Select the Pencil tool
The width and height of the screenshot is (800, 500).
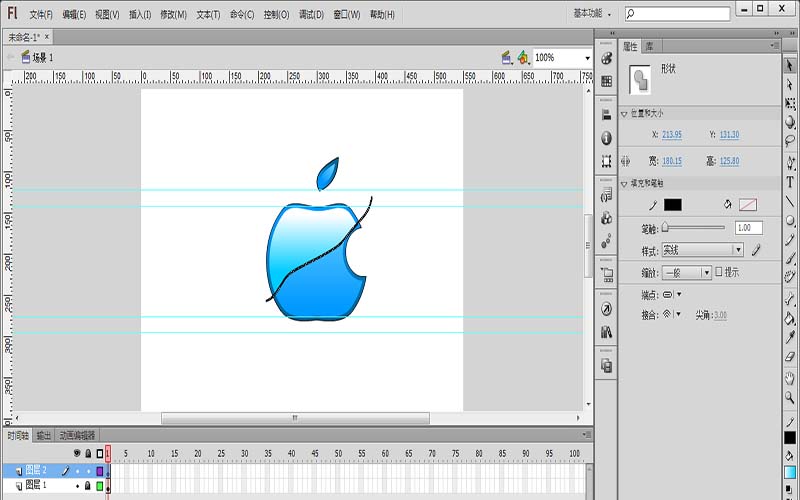[790, 240]
